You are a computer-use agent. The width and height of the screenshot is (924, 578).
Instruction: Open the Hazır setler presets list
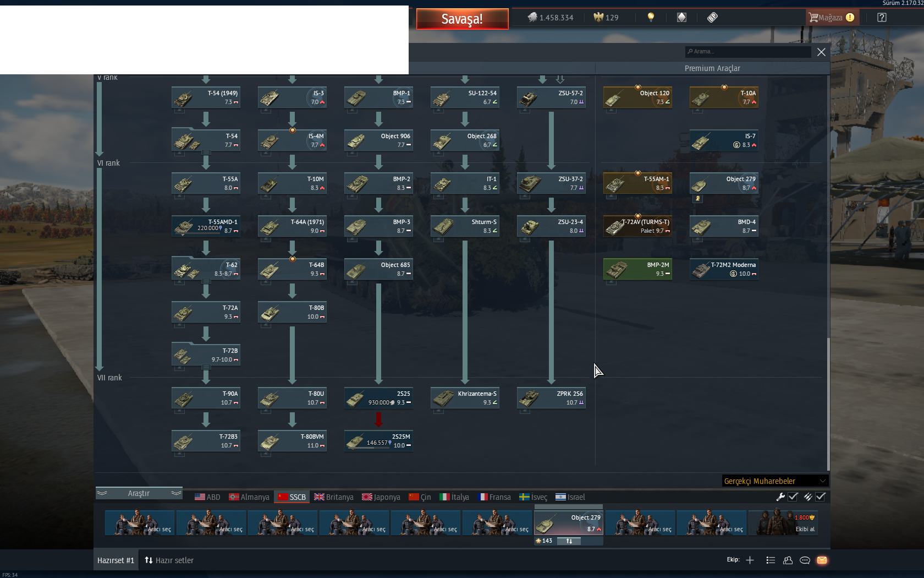169,560
